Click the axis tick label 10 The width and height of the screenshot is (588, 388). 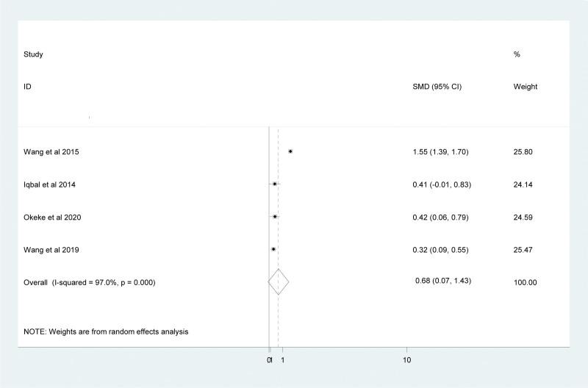pyautogui.click(x=407, y=361)
